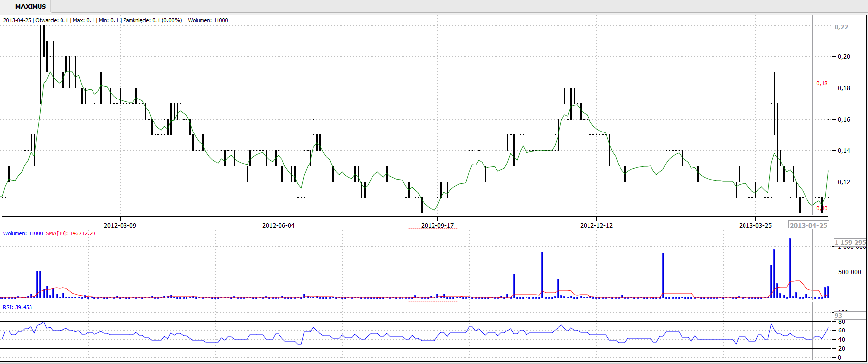Click the 0,14 price axis tick
Image resolution: width=868 pixels, height=364 pixels.
pos(844,151)
